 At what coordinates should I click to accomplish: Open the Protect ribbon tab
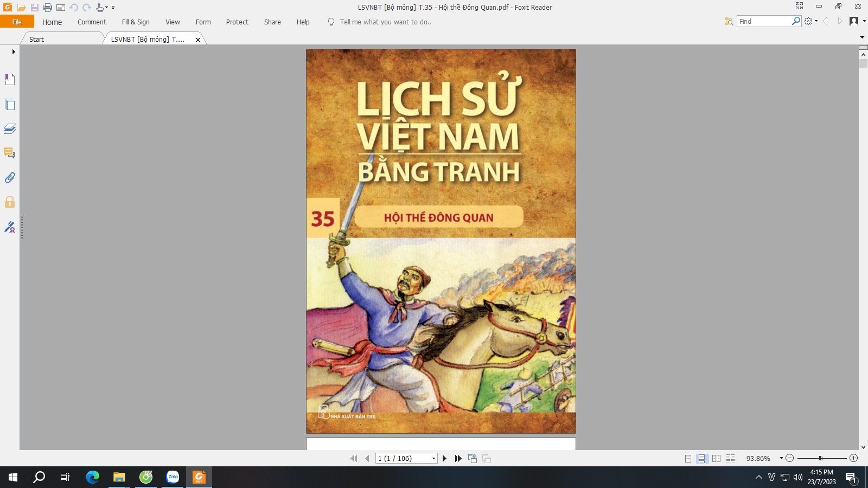(237, 22)
